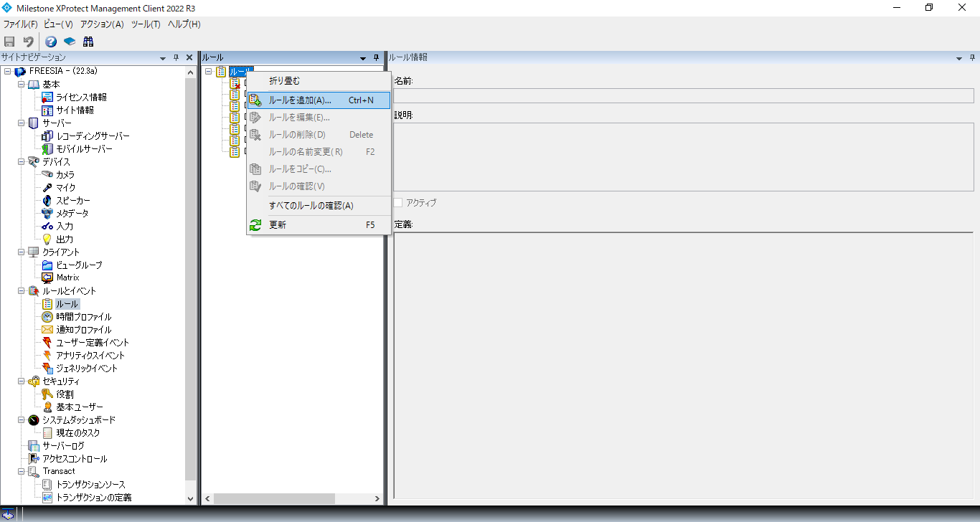The width and height of the screenshot is (980, 522).
Task: Collapse the FREESIA root node
Action: (x=8, y=72)
